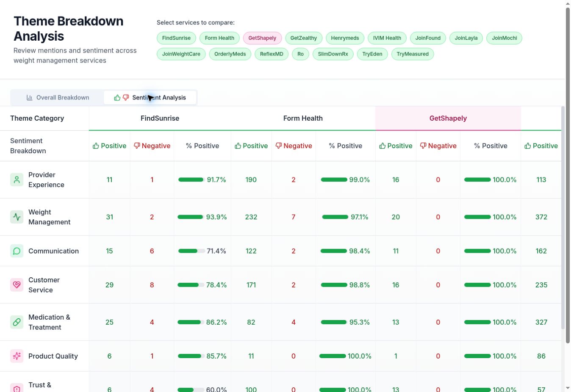Toggle the OrderlyMeds service chip
Screen dimensions: 571x392
tap(230, 54)
